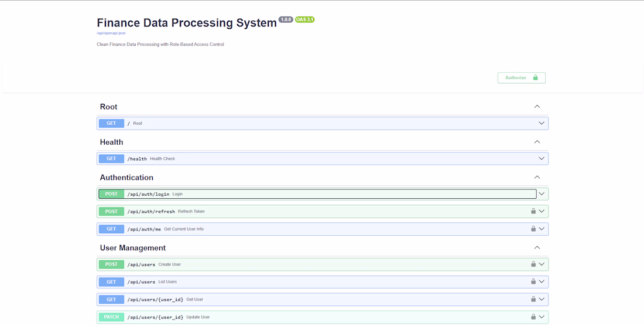Image resolution: width=644 pixels, height=326 pixels.
Task: Click lock icon on Get User endpoint
Action: click(533, 299)
